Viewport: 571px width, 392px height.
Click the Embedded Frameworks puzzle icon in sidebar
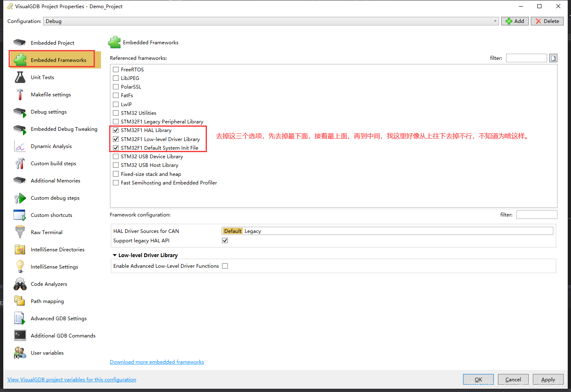(20, 59)
